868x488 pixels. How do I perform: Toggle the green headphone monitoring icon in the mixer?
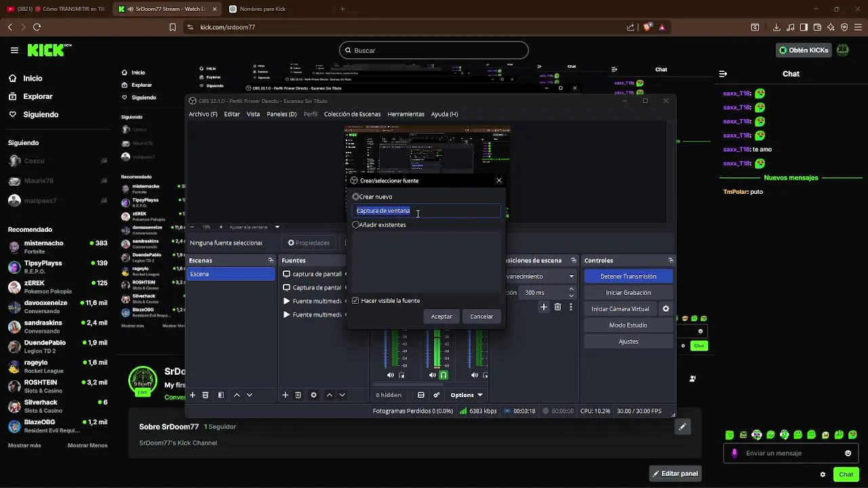[x=443, y=375]
